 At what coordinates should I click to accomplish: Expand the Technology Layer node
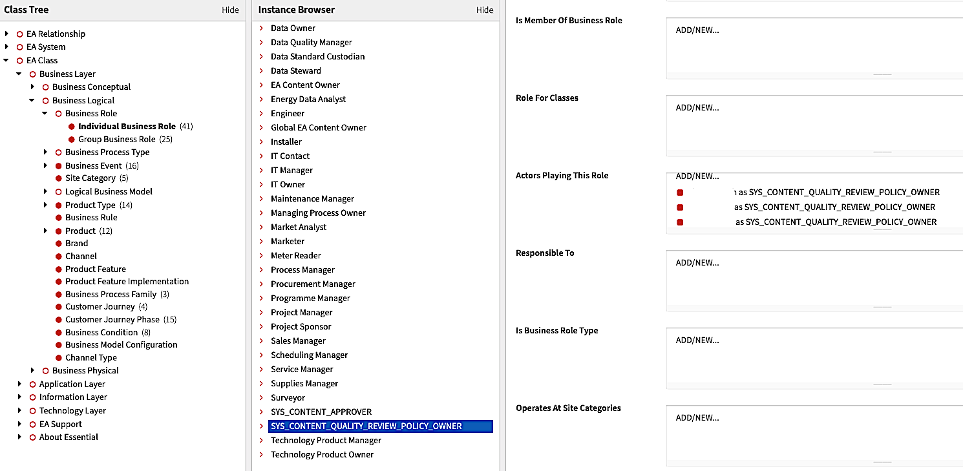click(20, 411)
